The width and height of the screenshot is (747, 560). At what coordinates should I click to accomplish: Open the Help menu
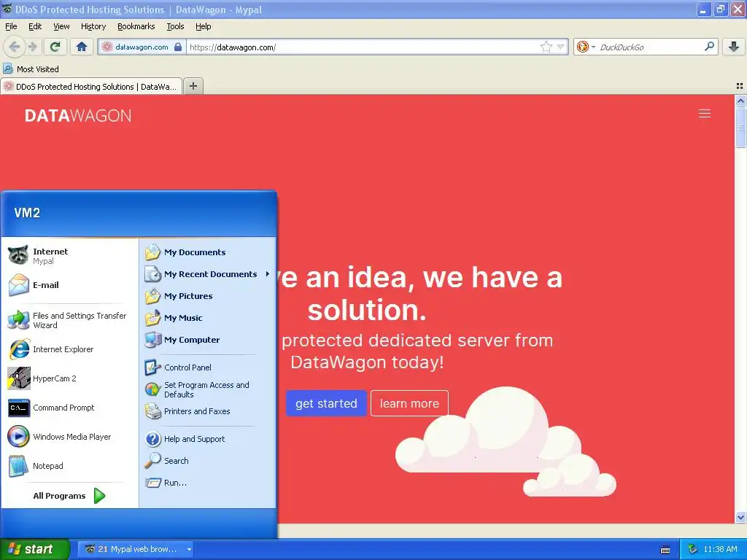[203, 26]
